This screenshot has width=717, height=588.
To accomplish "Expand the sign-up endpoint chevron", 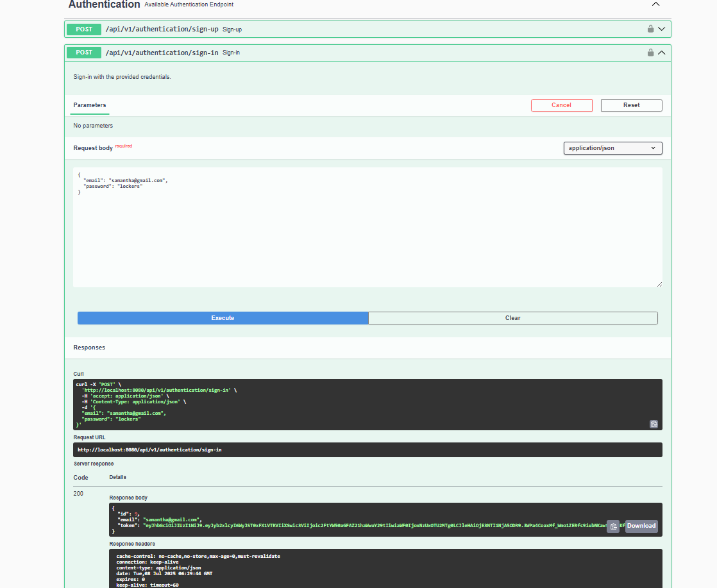I will click(x=662, y=29).
